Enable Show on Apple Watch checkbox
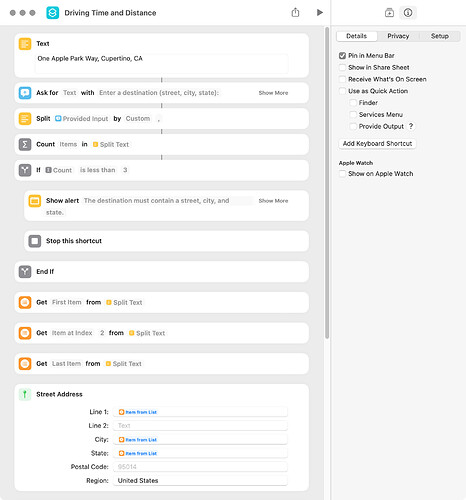466x500 pixels. [342, 174]
